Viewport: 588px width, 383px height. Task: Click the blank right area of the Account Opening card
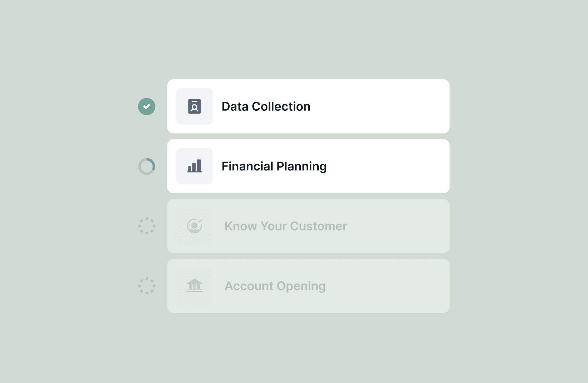tap(390, 286)
